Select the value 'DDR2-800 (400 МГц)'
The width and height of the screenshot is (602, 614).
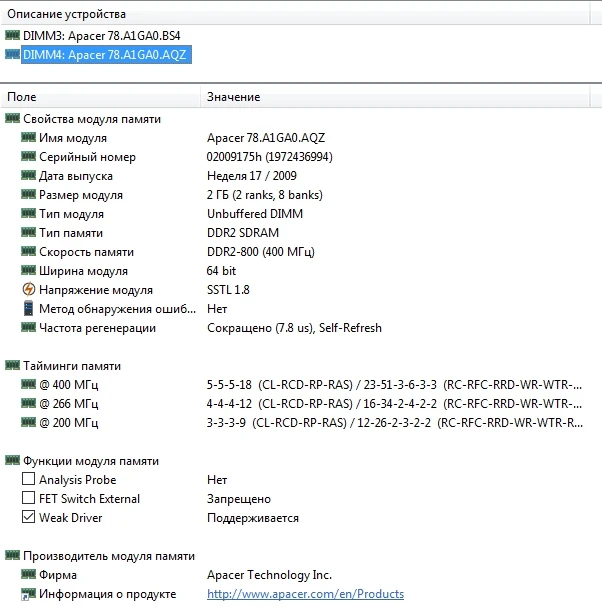tap(261, 252)
